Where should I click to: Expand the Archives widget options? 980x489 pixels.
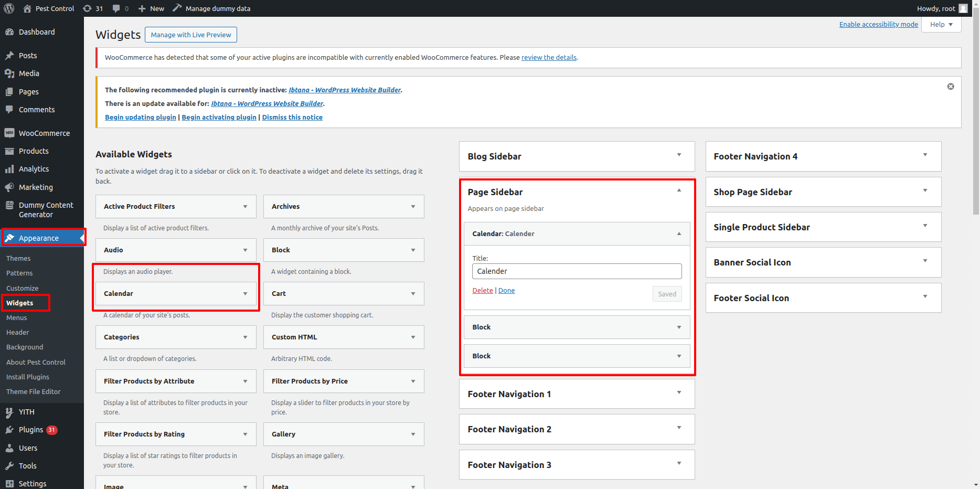(x=413, y=207)
